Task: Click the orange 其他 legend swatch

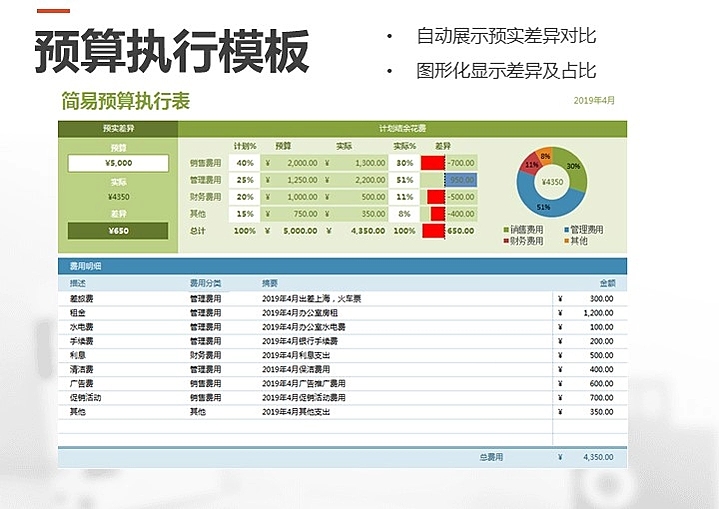Action: (565, 241)
